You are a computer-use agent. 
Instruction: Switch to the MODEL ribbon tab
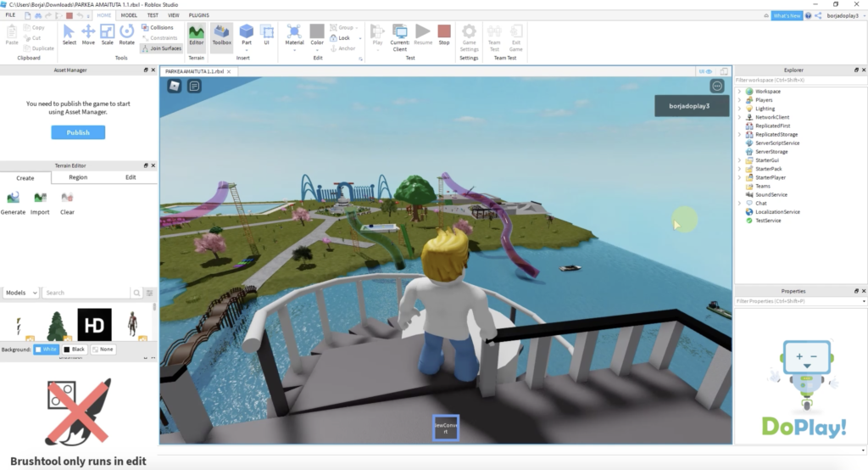click(x=129, y=15)
